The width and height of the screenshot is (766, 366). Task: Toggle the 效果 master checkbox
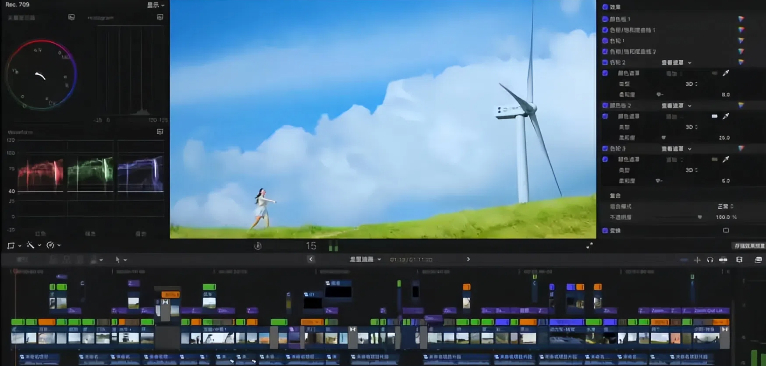pos(605,7)
